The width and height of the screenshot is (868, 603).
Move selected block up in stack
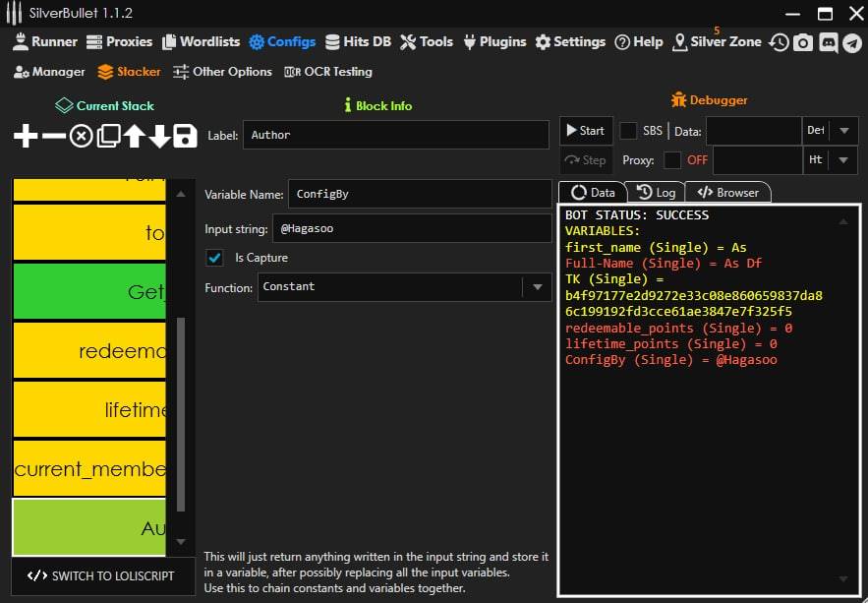(135, 136)
